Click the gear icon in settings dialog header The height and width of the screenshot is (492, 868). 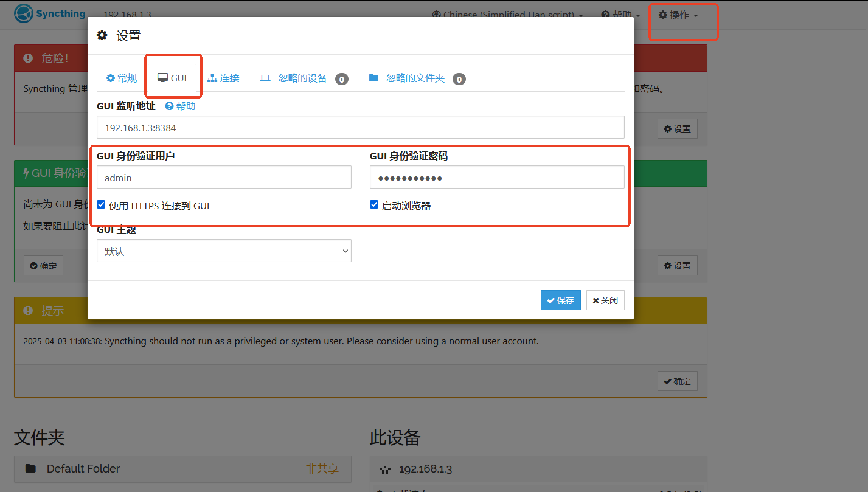pyautogui.click(x=102, y=35)
